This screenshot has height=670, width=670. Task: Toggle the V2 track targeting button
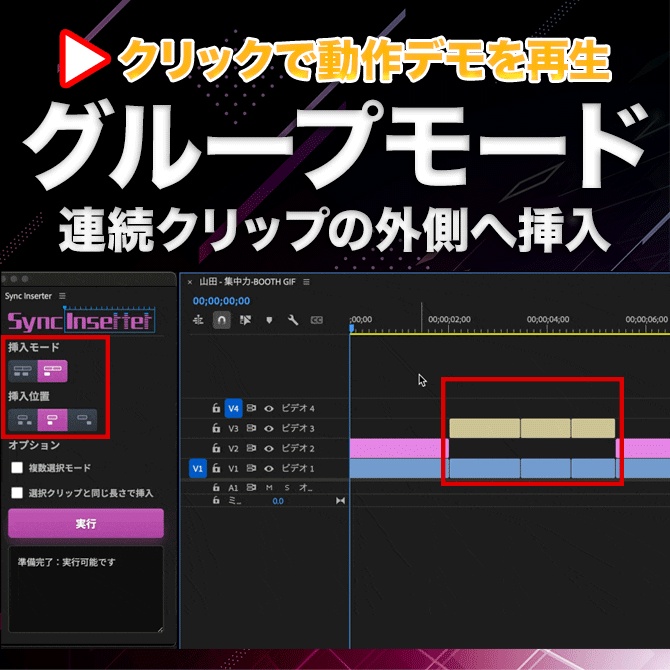pyautogui.click(x=233, y=448)
